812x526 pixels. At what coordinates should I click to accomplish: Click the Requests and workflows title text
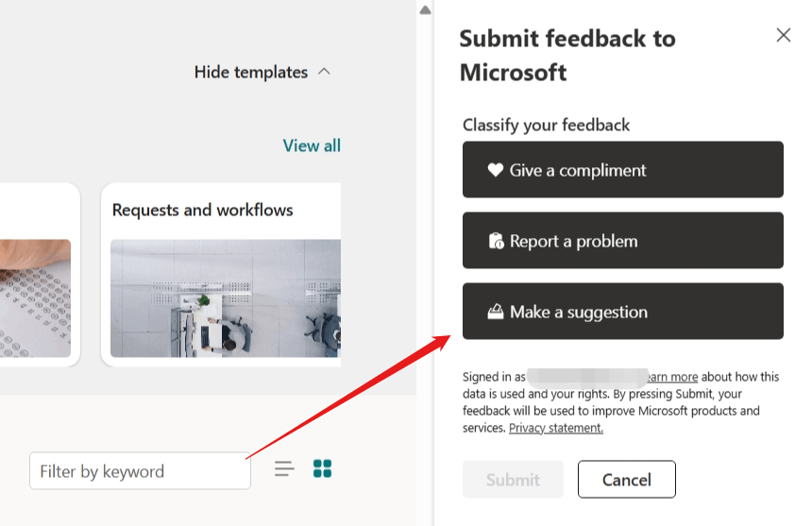point(202,210)
